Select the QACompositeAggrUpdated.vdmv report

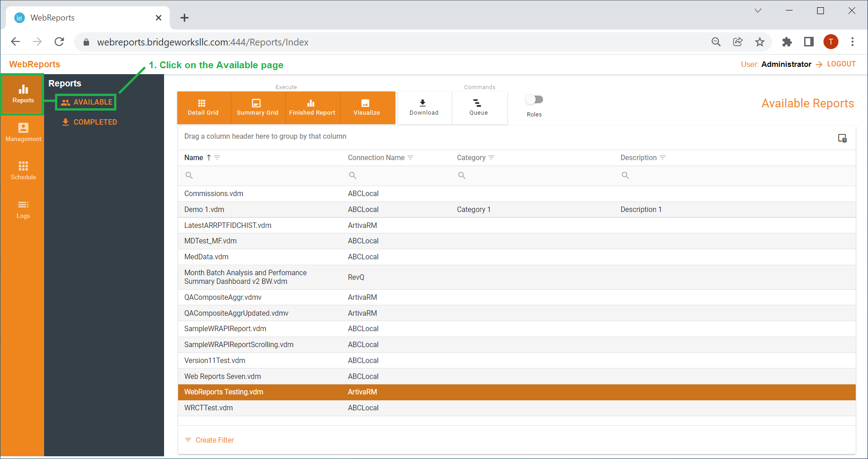click(x=517, y=313)
